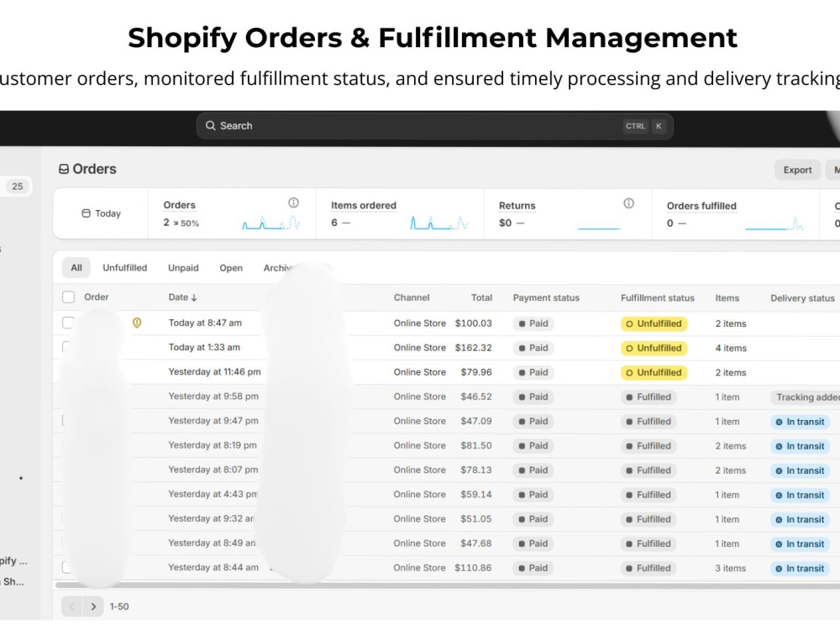Click the Paid badge on the $46.52 order
Screen dimensions: 840x630
pos(533,397)
